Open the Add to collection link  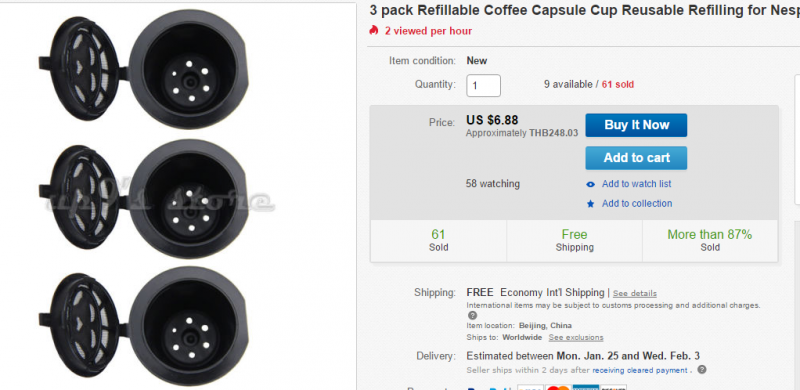pos(637,203)
